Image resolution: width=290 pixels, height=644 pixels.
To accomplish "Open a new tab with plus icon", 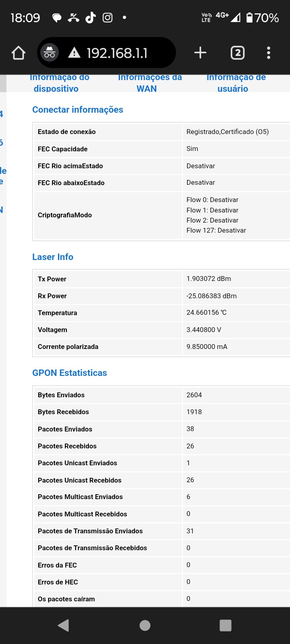I will (200, 53).
